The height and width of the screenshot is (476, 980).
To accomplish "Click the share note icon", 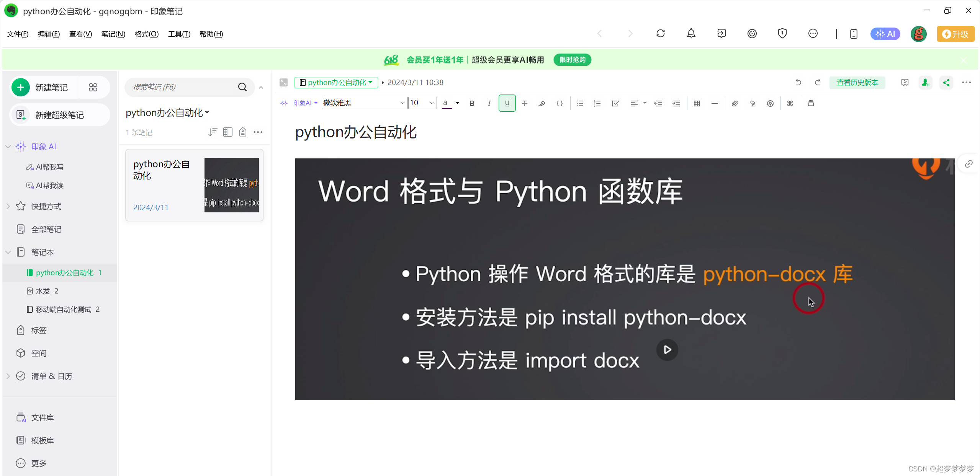I will pos(946,82).
